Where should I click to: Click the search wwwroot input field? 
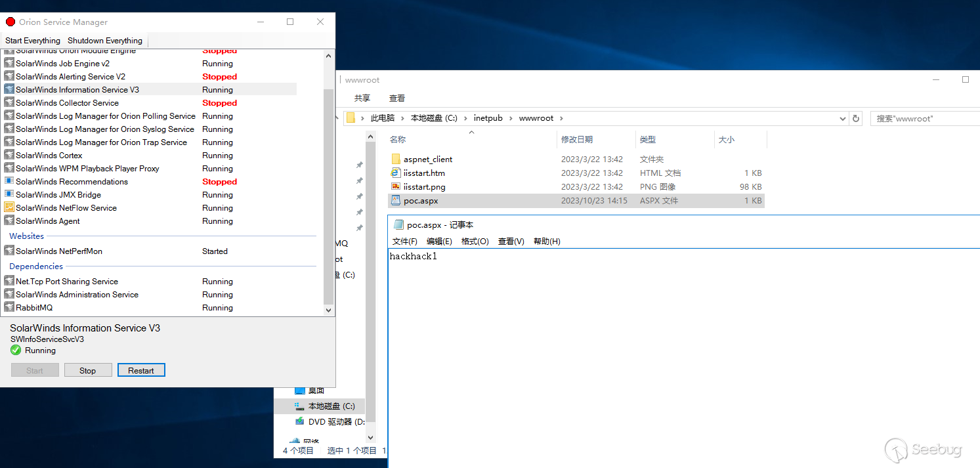click(x=925, y=119)
